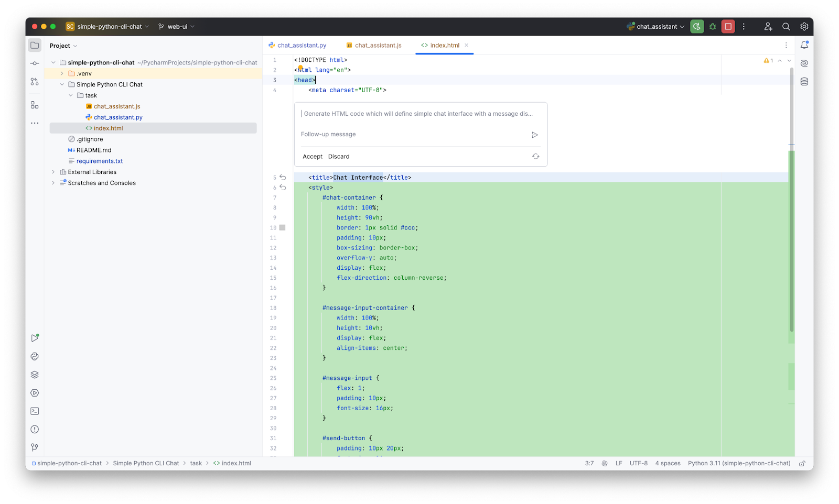Click LF line separator in status bar
The image size is (839, 504).
coord(619,464)
